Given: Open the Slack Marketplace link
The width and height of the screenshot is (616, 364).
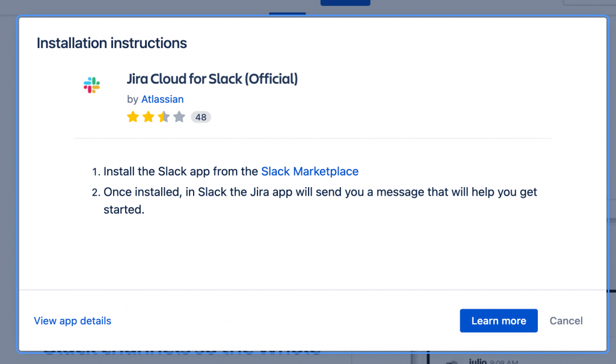Looking at the screenshot, I should [310, 171].
